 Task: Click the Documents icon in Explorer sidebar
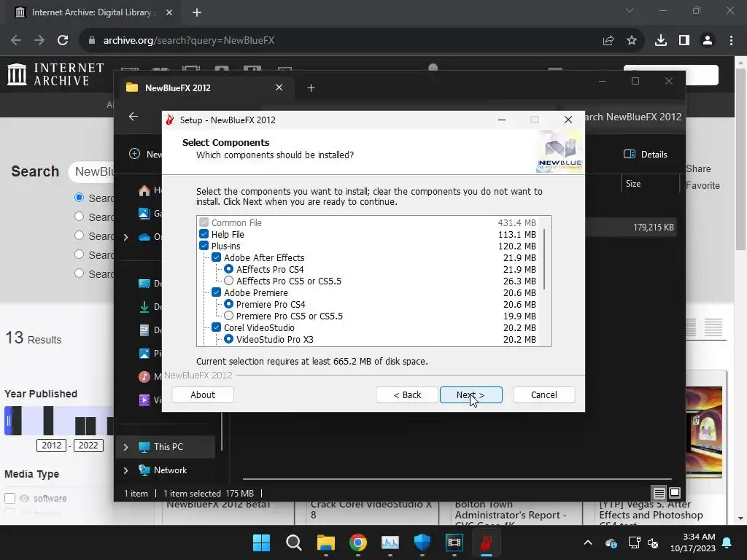(144, 330)
